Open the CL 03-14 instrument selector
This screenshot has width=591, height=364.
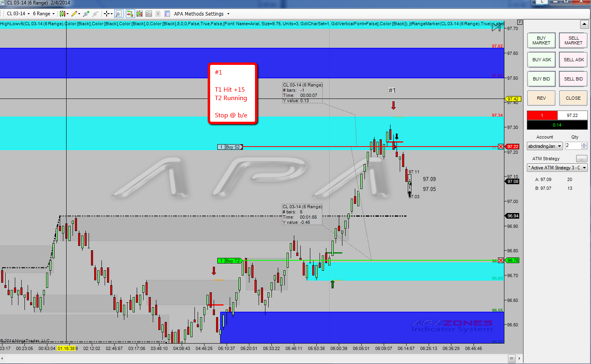coord(18,14)
